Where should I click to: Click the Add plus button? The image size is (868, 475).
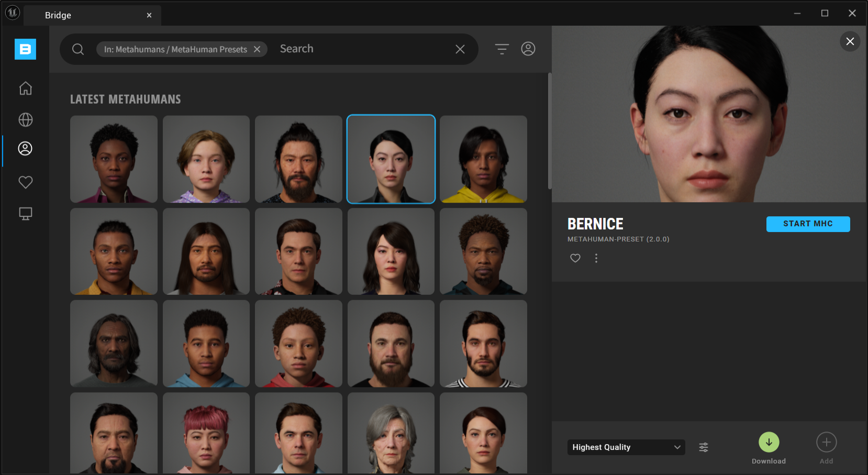[827, 442]
